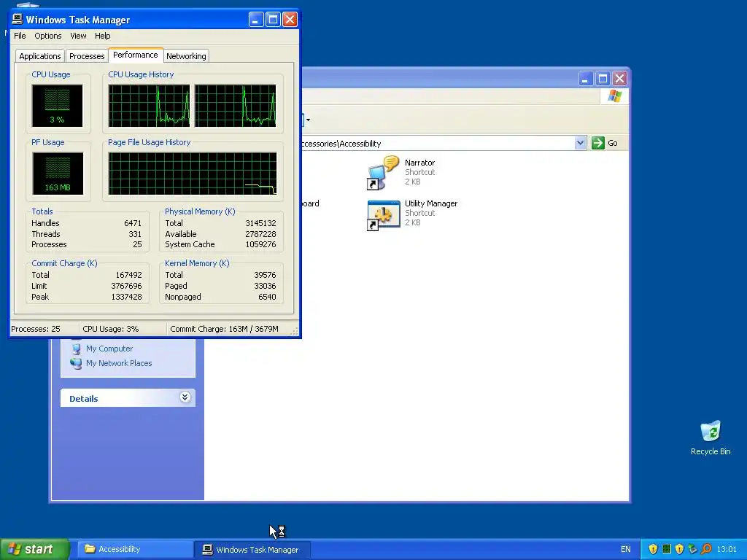Click Commit Charge Peak value 1337428

126,297
